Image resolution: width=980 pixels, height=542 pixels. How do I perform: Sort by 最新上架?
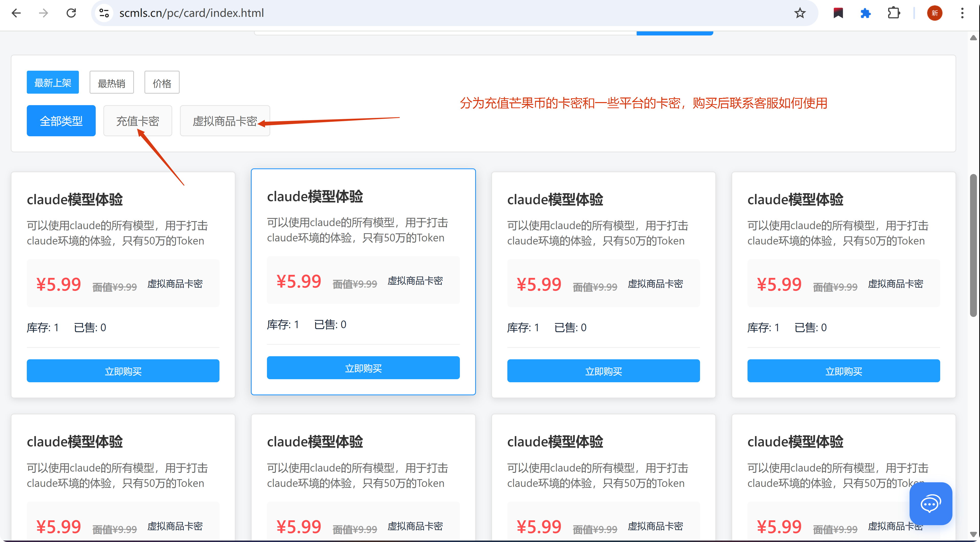click(53, 82)
